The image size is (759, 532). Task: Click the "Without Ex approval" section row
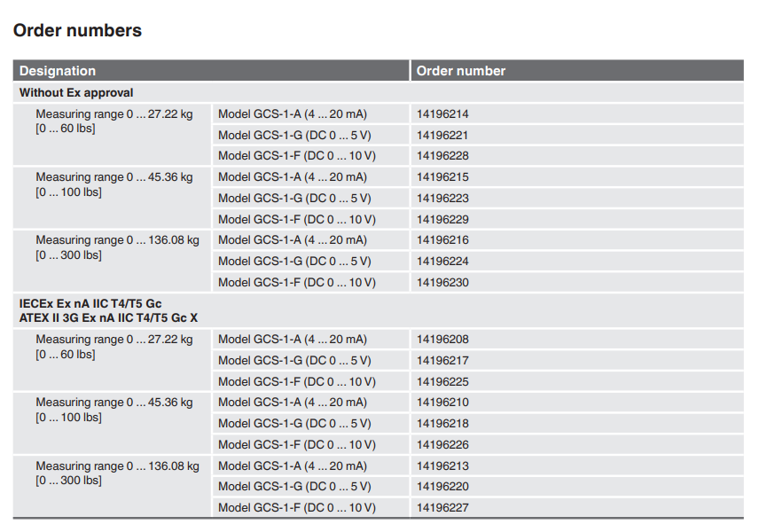[x=76, y=92]
